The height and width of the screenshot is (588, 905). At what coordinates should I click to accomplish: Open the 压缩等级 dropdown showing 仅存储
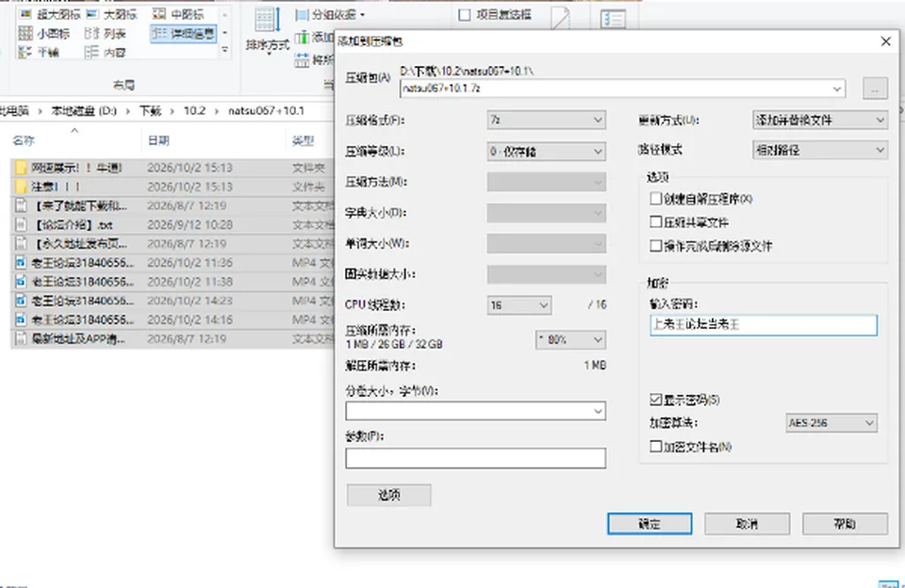[x=546, y=151]
